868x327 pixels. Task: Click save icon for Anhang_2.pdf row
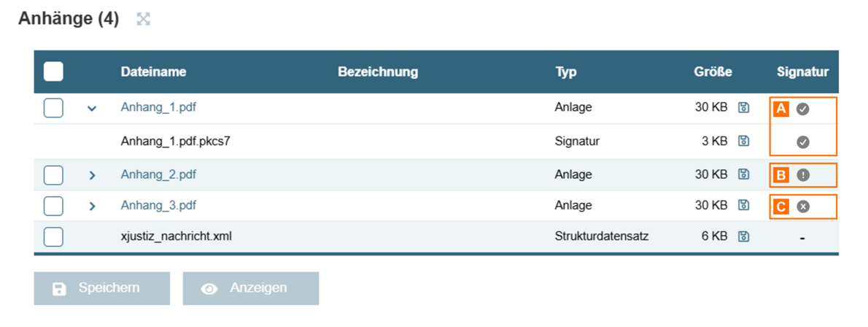(743, 174)
